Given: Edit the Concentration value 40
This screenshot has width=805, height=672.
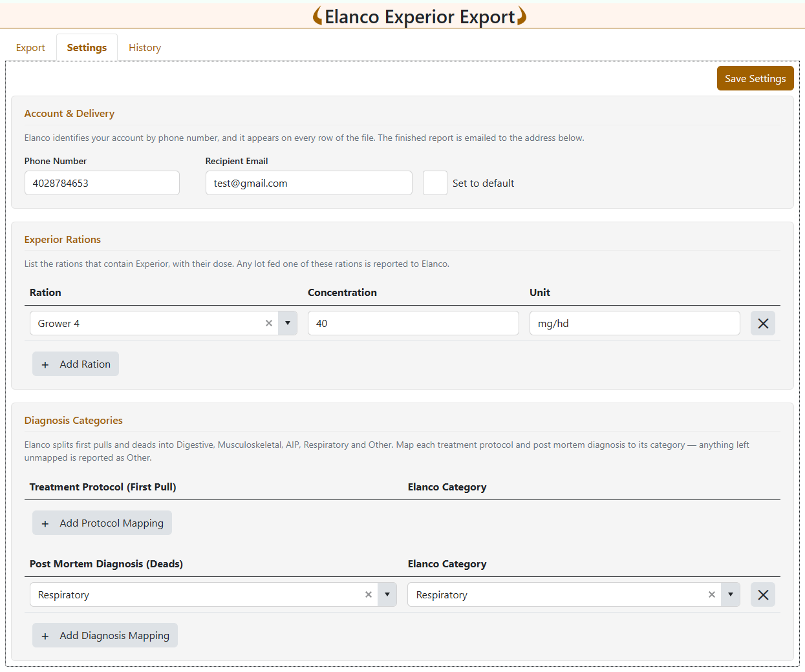Looking at the screenshot, I should click(x=413, y=323).
